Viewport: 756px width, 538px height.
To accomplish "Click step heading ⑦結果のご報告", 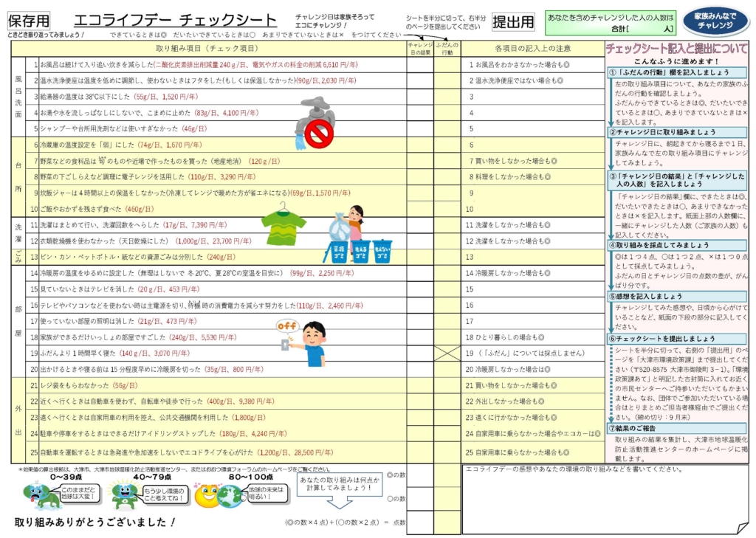I will [677, 428].
